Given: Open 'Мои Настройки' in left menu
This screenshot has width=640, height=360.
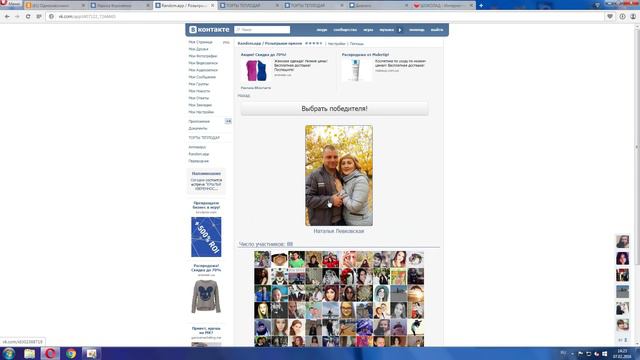Looking at the screenshot, I should pyautogui.click(x=201, y=112).
